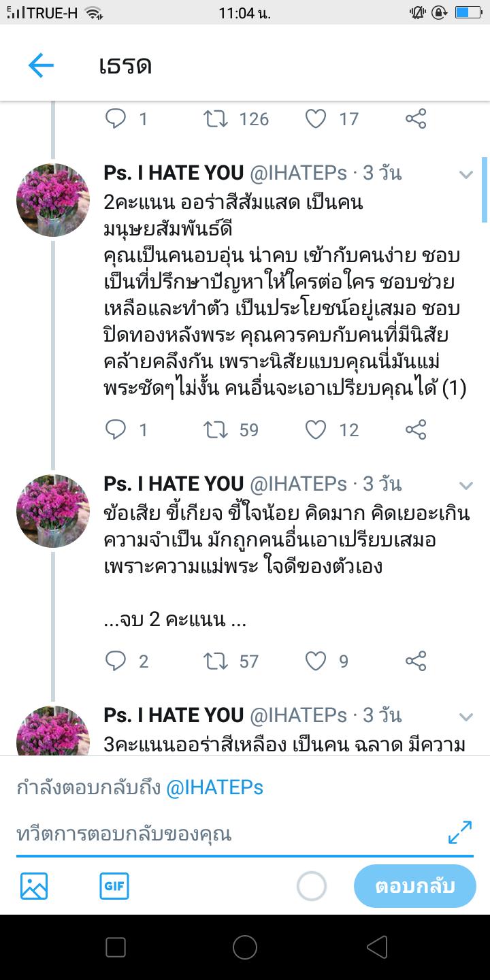Screen dimensions: 490x980
Task: Open dropdown menu on ข้อเสีย tweet
Action: (x=466, y=485)
